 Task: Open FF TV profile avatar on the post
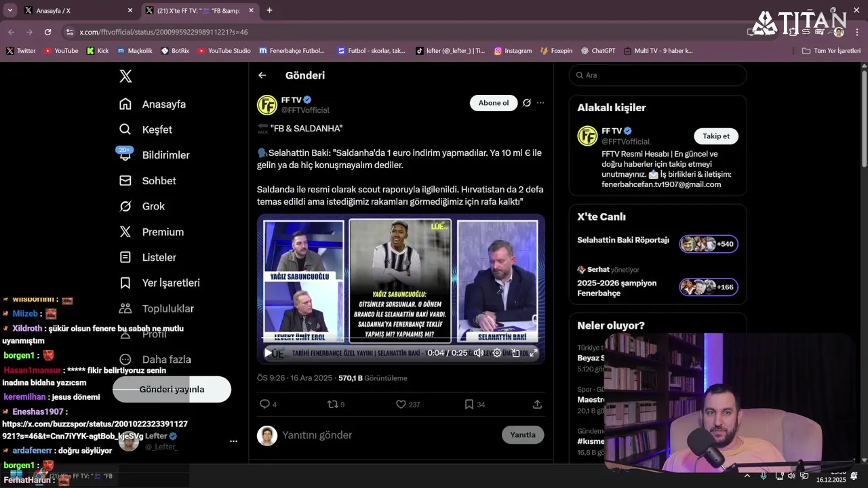coord(267,105)
